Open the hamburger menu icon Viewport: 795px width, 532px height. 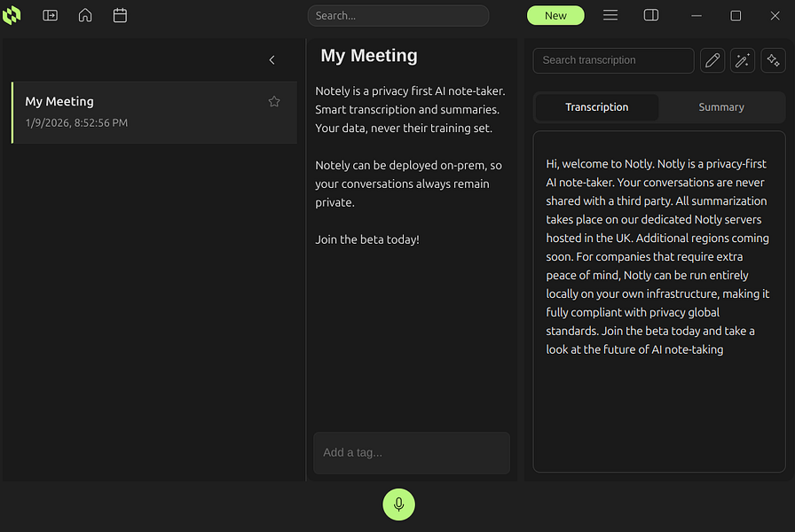pos(610,16)
